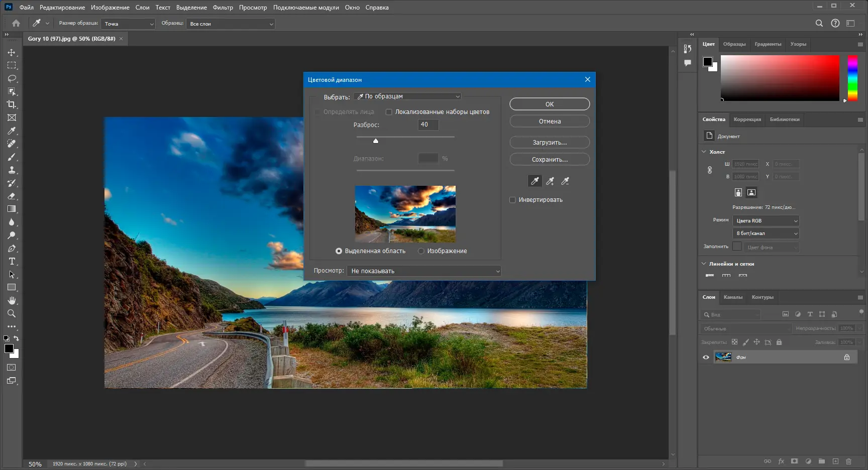
Task: Enable the Инвертировать checkbox
Action: [512, 200]
